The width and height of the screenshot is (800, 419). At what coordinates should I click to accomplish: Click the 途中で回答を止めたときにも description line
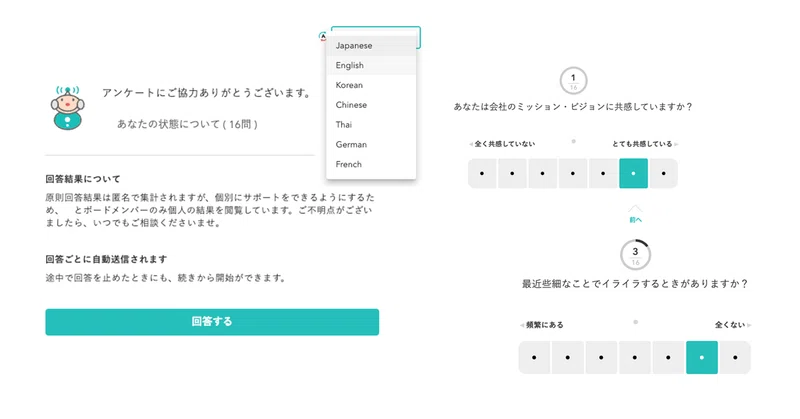(166, 278)
